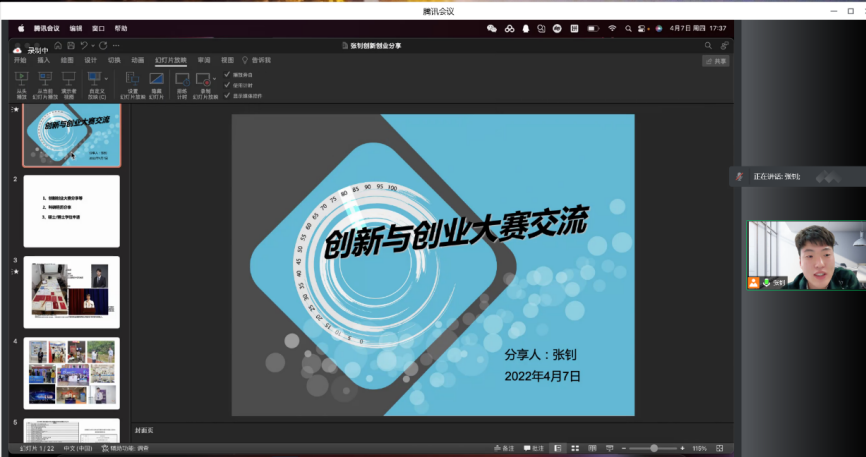Click Play from Current Slide icon
866x457 pixels.
click(45, 78)
